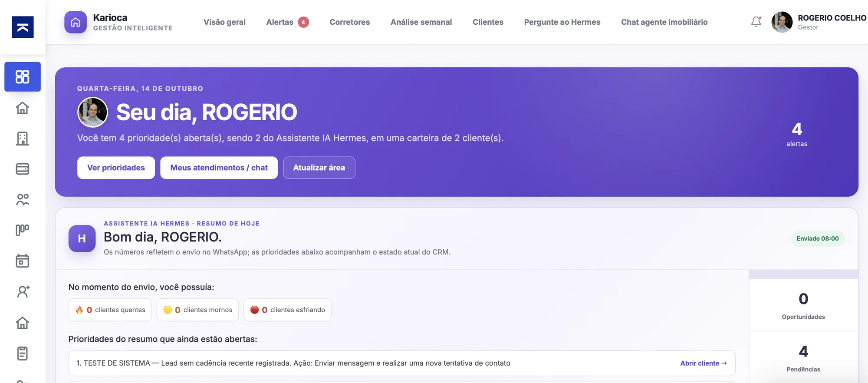Viewport: 868px width, 383px height.
Task: Click the add-user icon in sidebar
Action: point(23,292)
